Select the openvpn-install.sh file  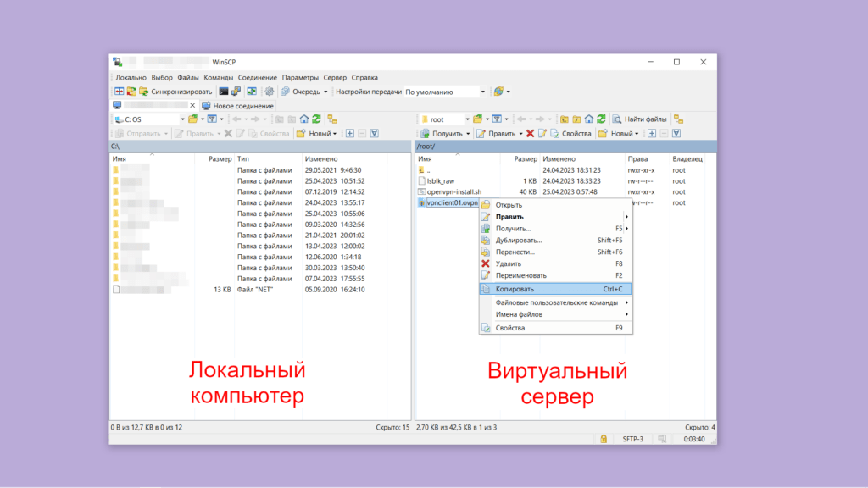point(453,191)
